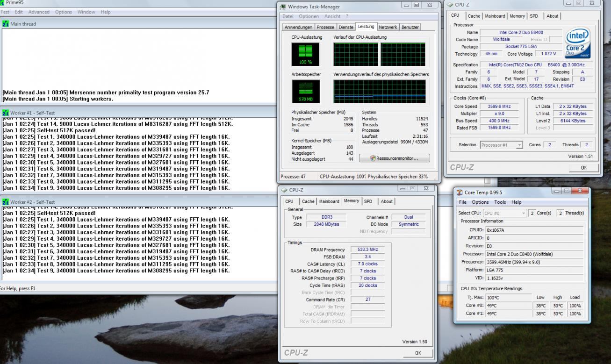Click the Intel Core 2 Duo logo
The width and height of the screenshot is (611, 364).
pyautogui.click(x=577, y=43)
